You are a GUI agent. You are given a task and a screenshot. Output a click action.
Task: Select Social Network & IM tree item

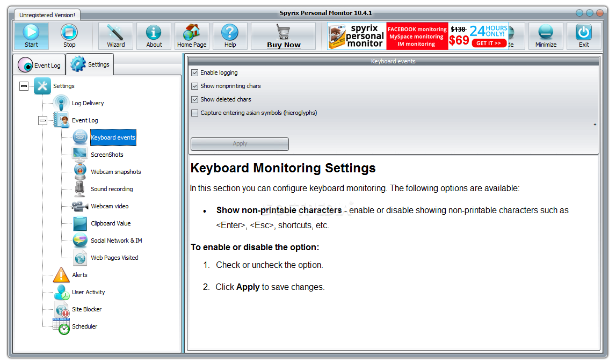[x=117, y=241]
